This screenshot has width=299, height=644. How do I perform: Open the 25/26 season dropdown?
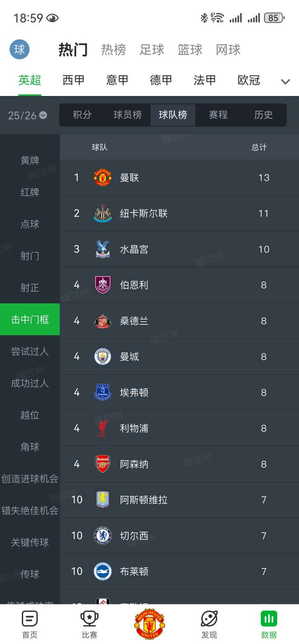[x=27, y=116]
